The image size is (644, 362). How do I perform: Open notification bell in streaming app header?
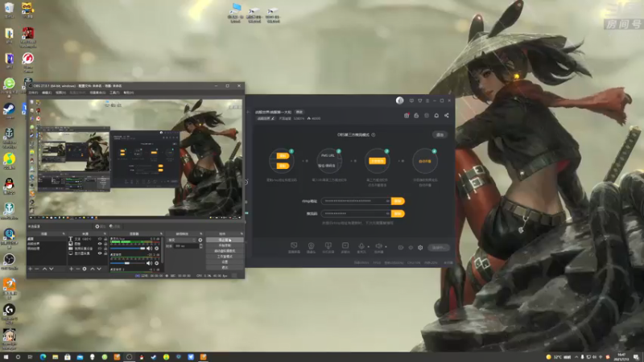(436, 116)
